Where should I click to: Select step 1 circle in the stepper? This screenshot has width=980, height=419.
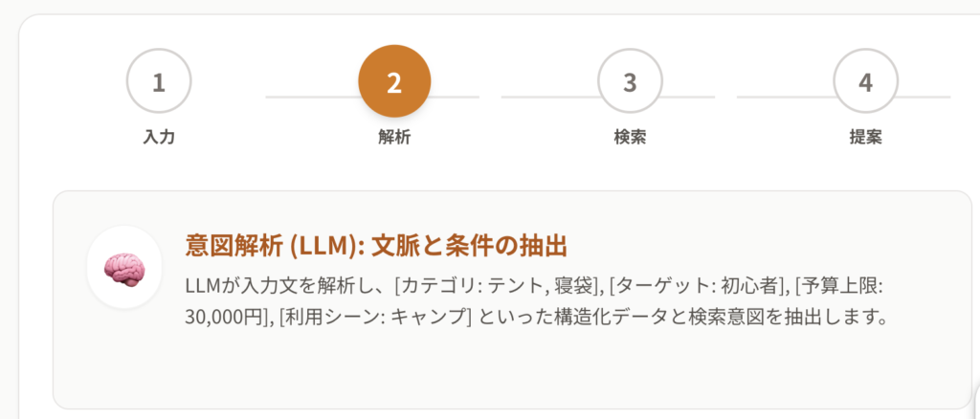point(159,81)
